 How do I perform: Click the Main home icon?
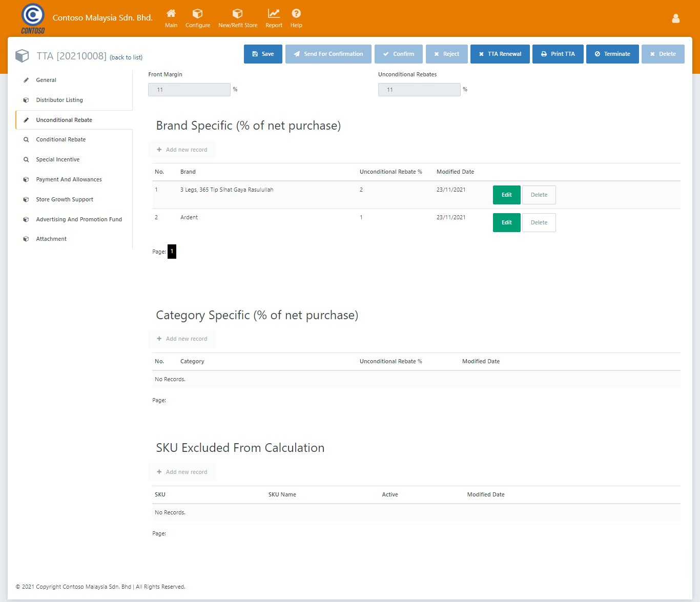point(171,14)
